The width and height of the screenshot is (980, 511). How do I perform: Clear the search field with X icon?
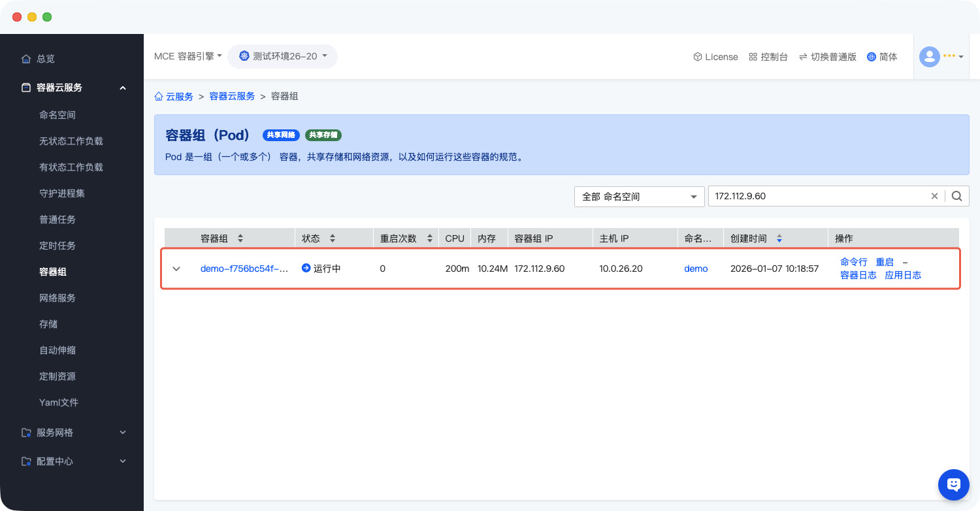934,196
